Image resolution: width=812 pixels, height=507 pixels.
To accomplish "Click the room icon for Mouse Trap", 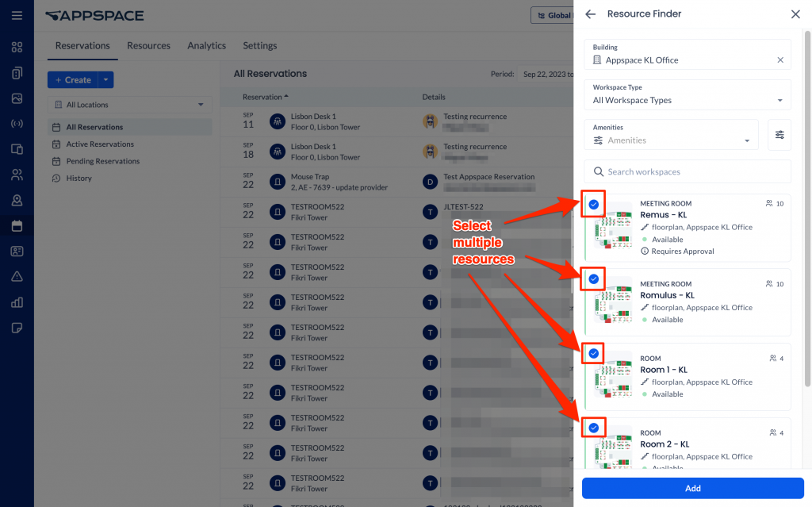I will pyautogui.click(x=278, y=182).
